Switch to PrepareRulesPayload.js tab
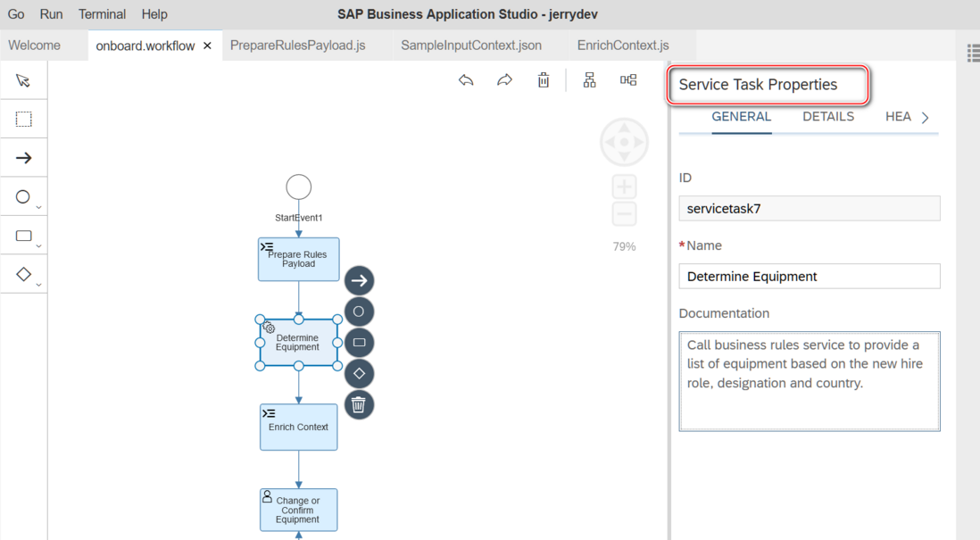Image resolution: width=980 pixels, height=540 pixels. coord(297,45)
